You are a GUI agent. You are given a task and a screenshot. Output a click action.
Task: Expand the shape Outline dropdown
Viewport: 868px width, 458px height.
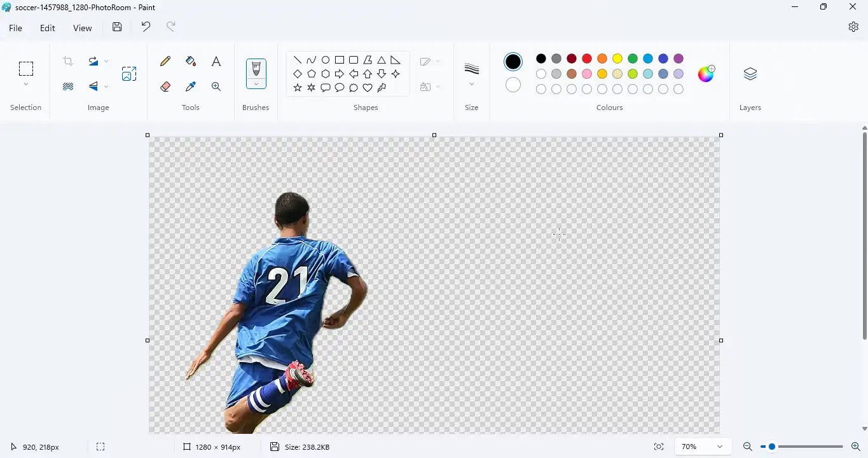point(438,62)
